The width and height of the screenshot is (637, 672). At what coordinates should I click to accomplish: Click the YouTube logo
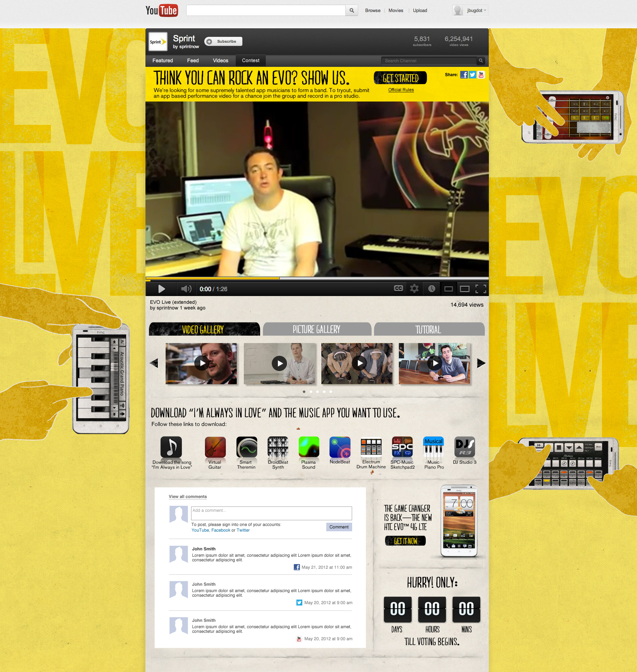161,11
